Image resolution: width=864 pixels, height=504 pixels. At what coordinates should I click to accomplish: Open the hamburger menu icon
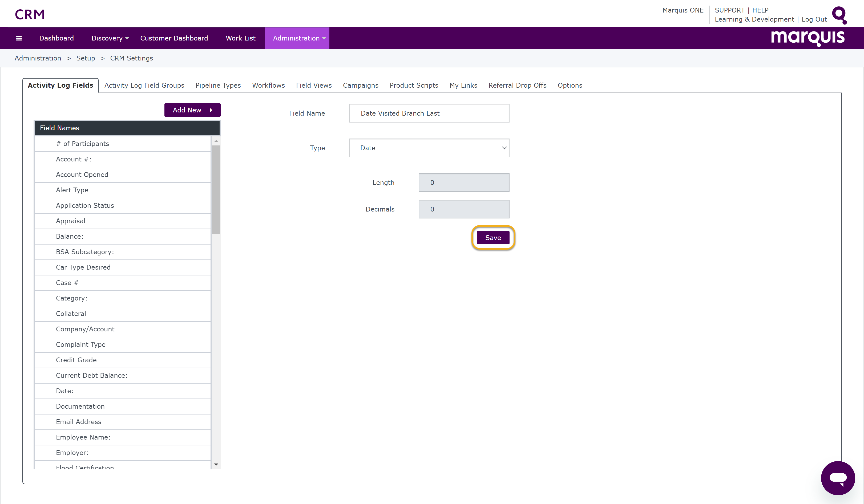tap(19, 38)
